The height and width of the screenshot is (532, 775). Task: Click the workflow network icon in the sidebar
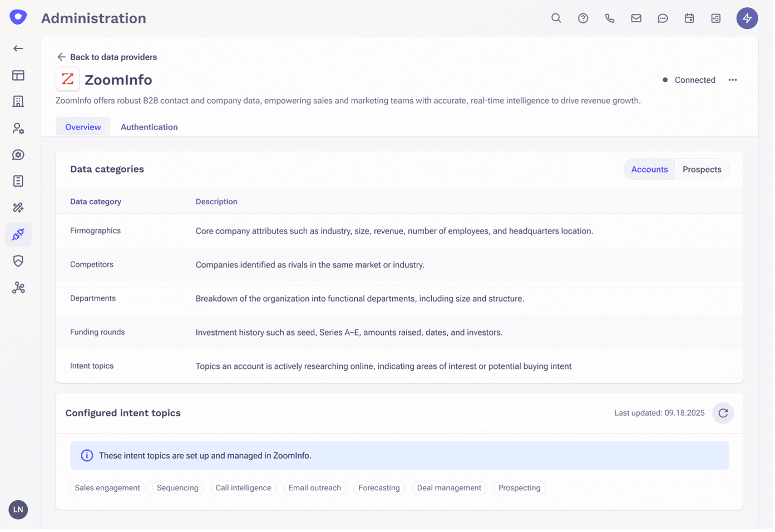pos(18,287)
